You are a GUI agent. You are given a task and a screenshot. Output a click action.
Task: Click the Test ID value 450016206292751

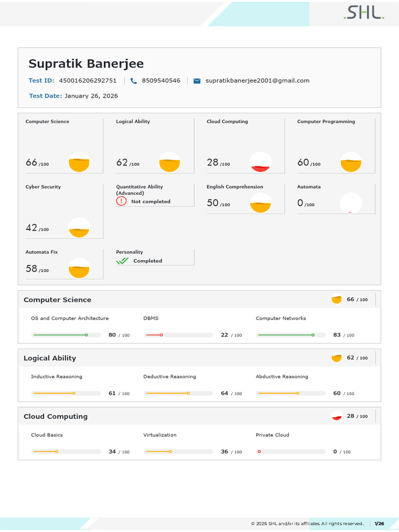click(x=87, y=81)
